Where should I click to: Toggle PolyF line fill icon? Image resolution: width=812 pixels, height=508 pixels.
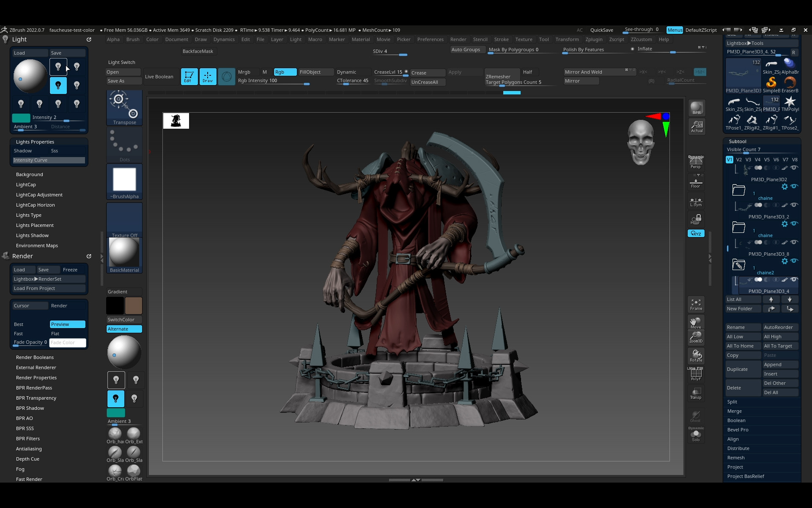coord(696,374)
